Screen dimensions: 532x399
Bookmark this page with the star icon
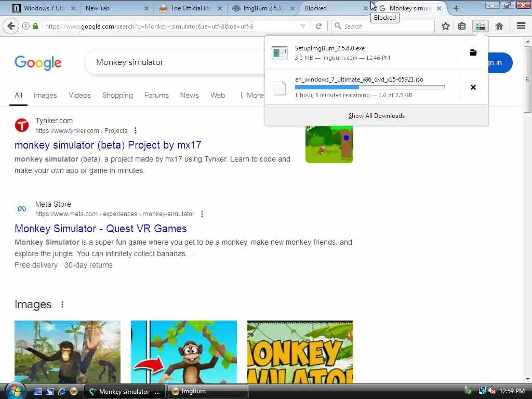[445, 26]
